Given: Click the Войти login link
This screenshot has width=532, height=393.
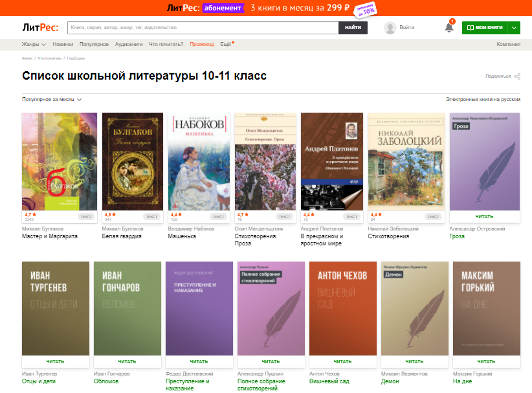Looking at the screenshot, I should [407, 27].
